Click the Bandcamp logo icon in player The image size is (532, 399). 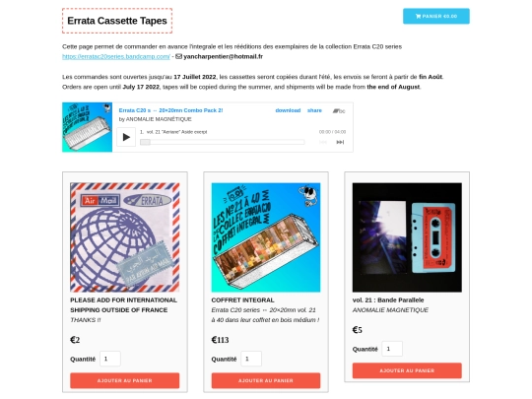click(x=339, y=110)
